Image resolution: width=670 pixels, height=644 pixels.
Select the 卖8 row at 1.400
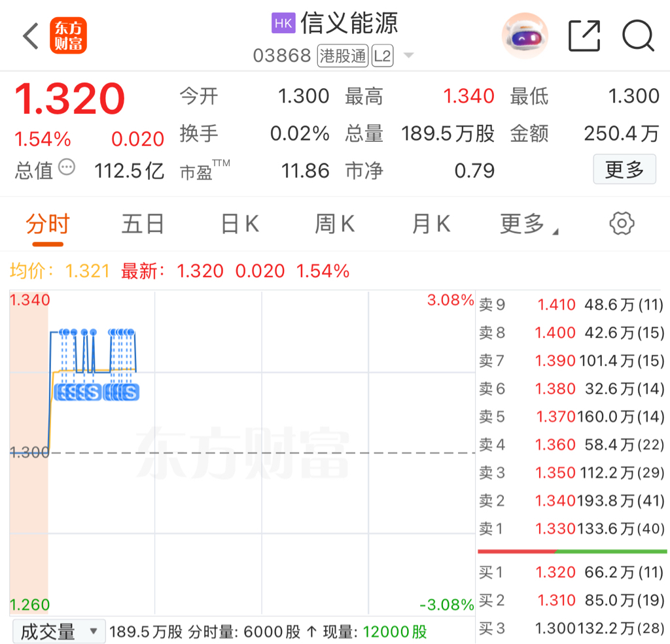571,333
